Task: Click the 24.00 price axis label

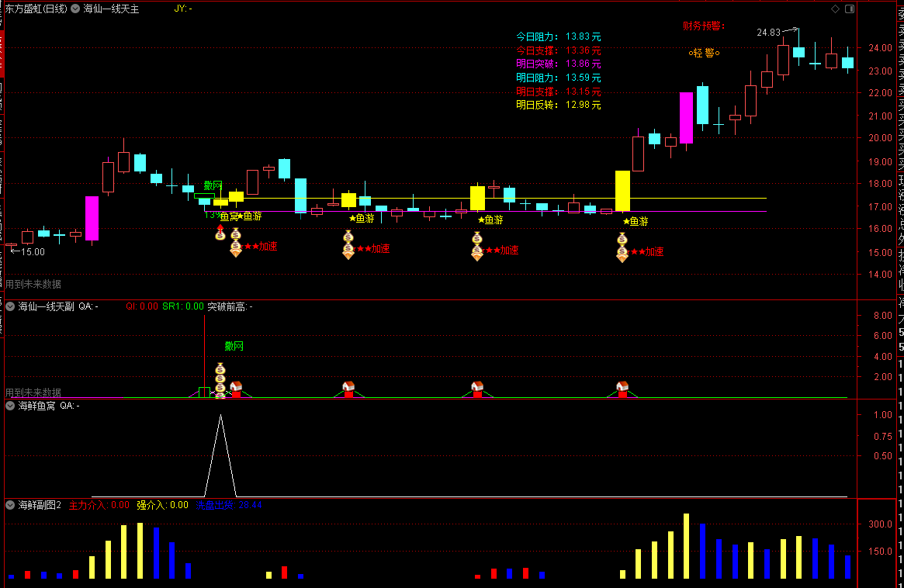Action: pos(881,48)
